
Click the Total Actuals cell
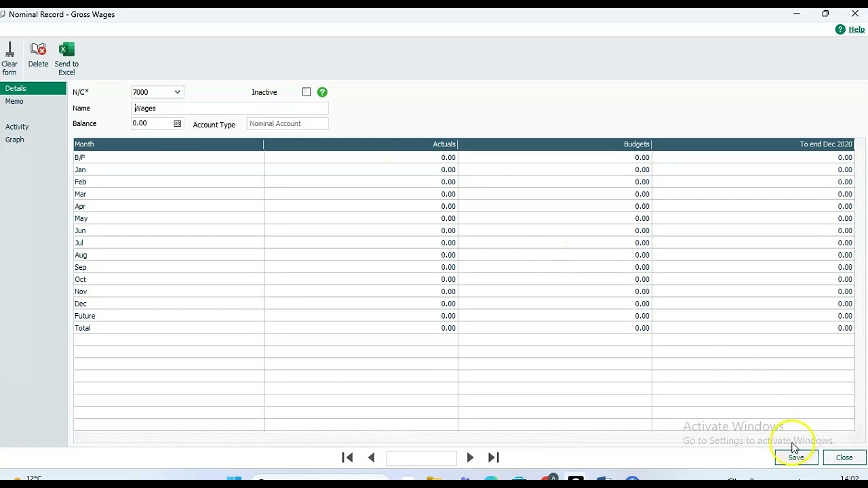pyautogui.click(x=361, y=328)
